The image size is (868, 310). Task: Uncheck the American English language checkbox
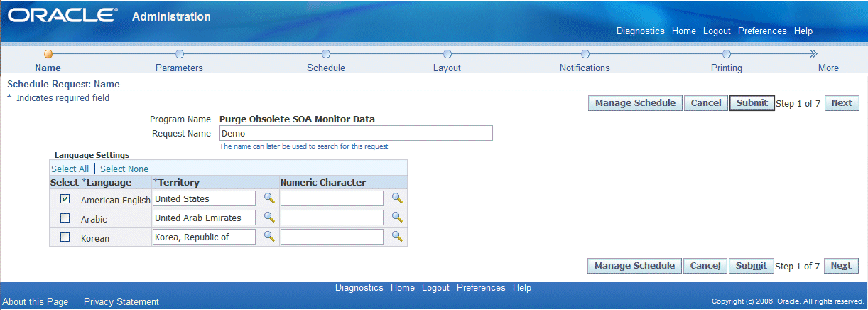65,199
